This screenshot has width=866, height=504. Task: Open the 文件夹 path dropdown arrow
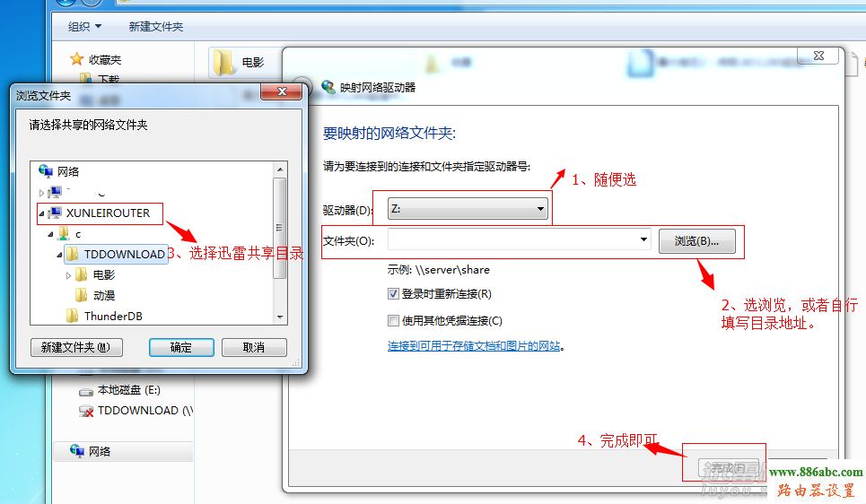[x=643, y=239]
